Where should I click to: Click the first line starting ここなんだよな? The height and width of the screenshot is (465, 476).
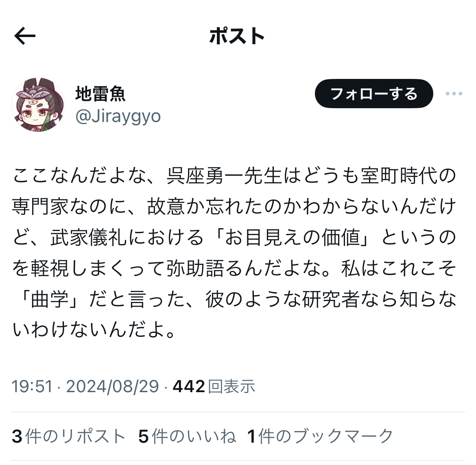coord(234,176)
